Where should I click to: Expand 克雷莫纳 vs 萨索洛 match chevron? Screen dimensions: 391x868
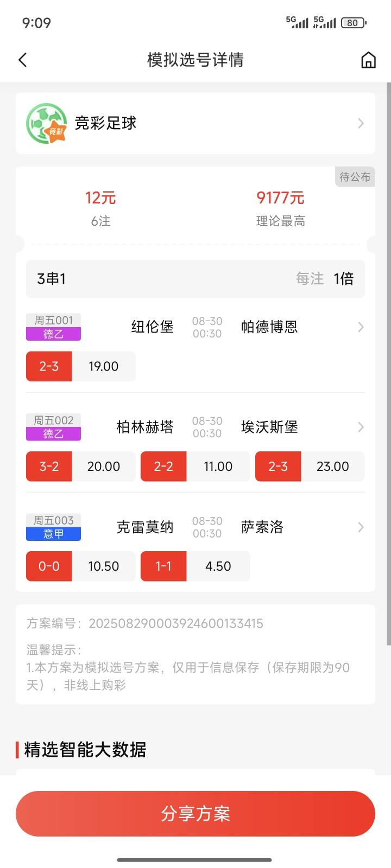(x=361, y=527)
